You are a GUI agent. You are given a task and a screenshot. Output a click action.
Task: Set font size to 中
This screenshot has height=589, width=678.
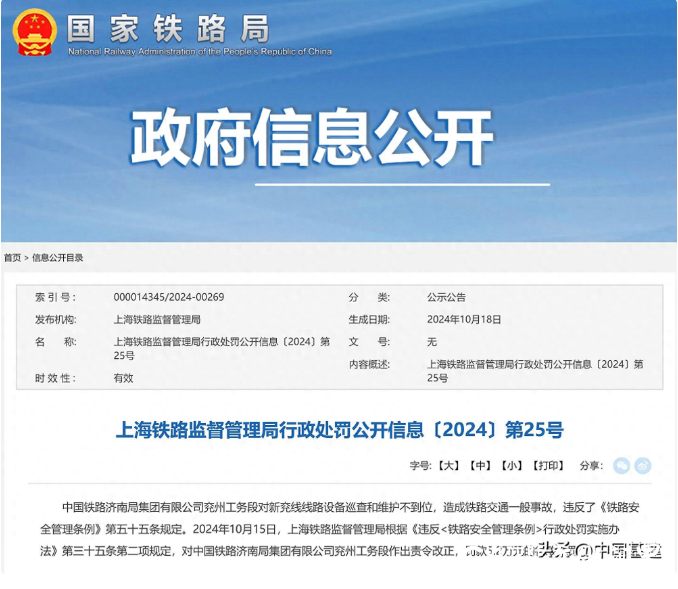[480, 466]
